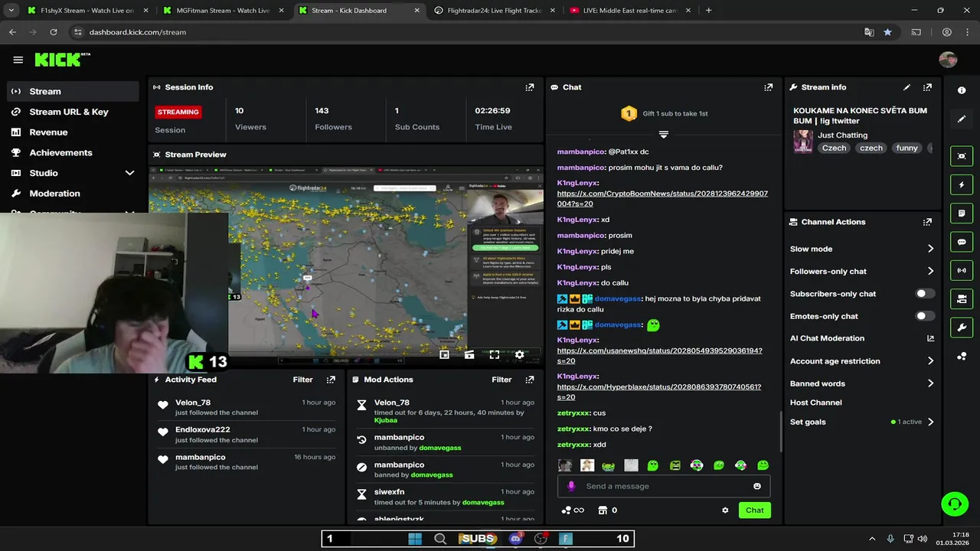Open stream preview settings gear
The height and width of the screenshot is (551, 980).
(519, 354)
